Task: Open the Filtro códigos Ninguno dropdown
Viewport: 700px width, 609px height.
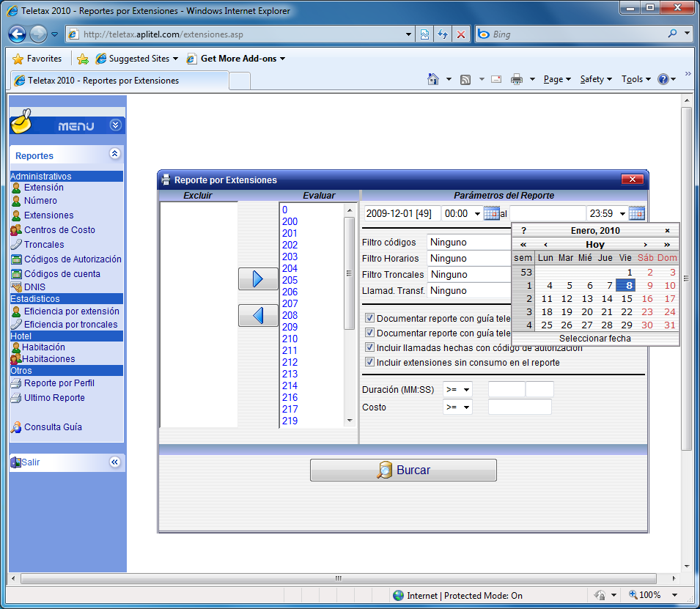Action: (x=469, y=243)
